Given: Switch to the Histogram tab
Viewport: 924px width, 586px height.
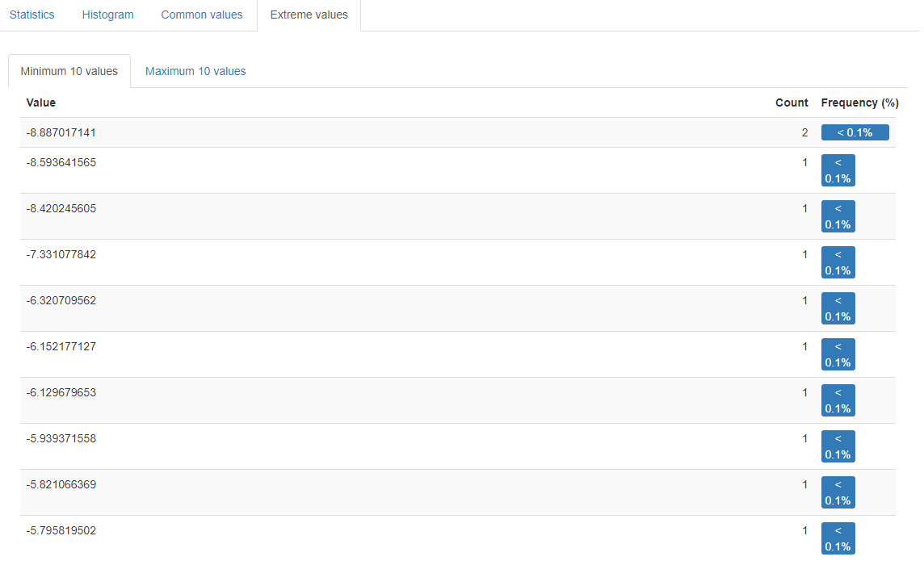Looking at the screenshot, I should [x=108, y=15].
